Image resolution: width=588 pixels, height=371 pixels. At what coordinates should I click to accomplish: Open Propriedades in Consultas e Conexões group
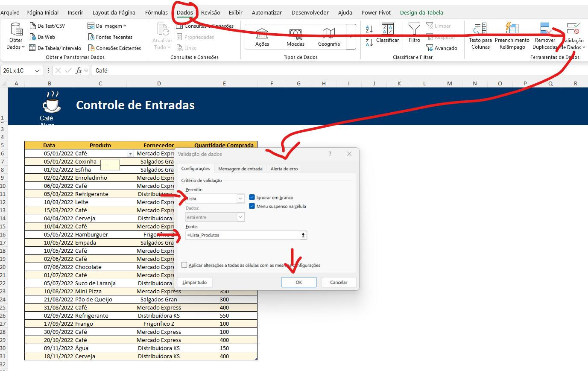coord(195,37)
